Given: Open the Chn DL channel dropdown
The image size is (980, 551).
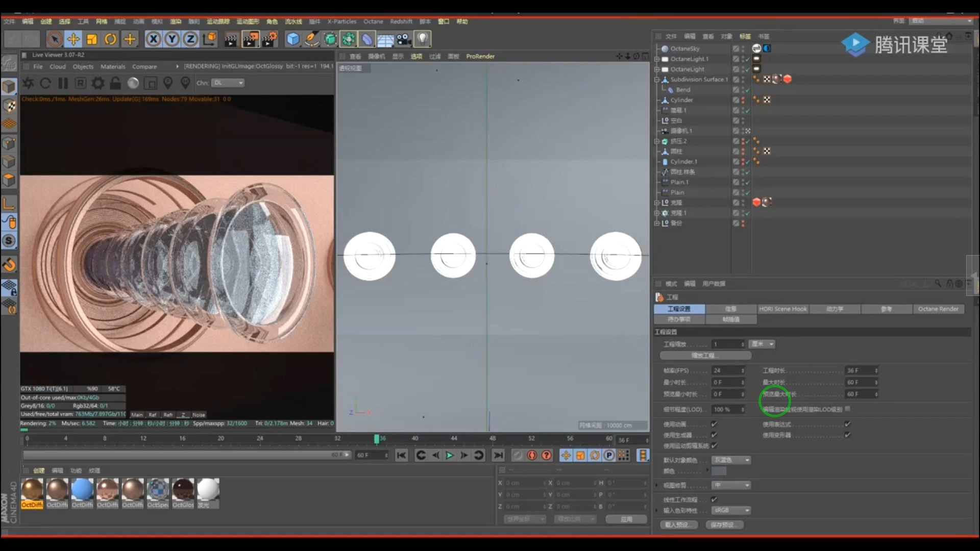Looking at the screenshot, I should tap(228, 83).
